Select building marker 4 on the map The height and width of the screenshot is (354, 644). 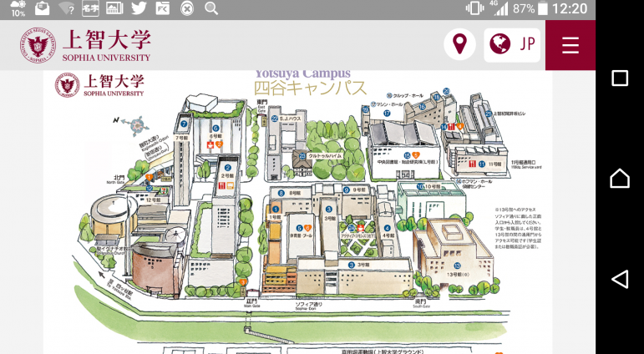[x=387, y=228]
